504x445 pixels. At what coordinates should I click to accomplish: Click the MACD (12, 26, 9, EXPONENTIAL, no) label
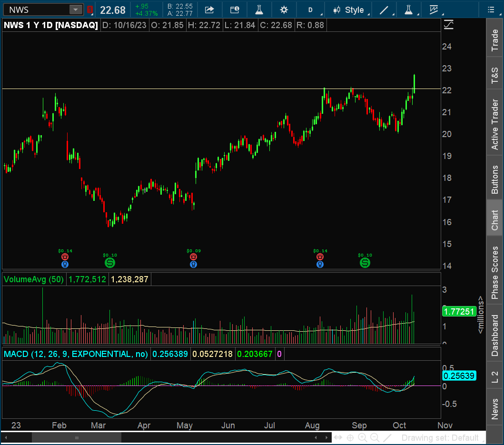[x=76, y=354]
